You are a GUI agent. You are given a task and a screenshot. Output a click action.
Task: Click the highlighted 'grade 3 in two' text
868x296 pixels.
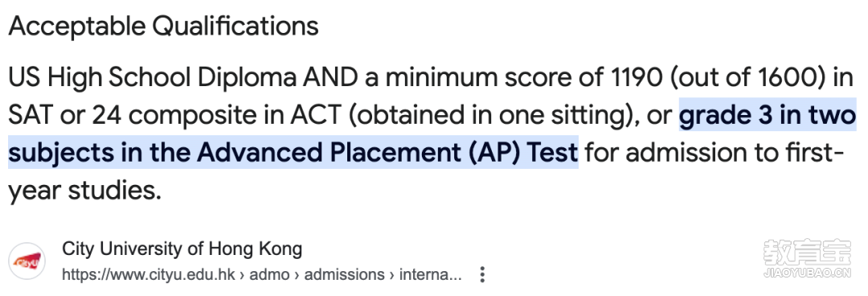coord(768,115)
